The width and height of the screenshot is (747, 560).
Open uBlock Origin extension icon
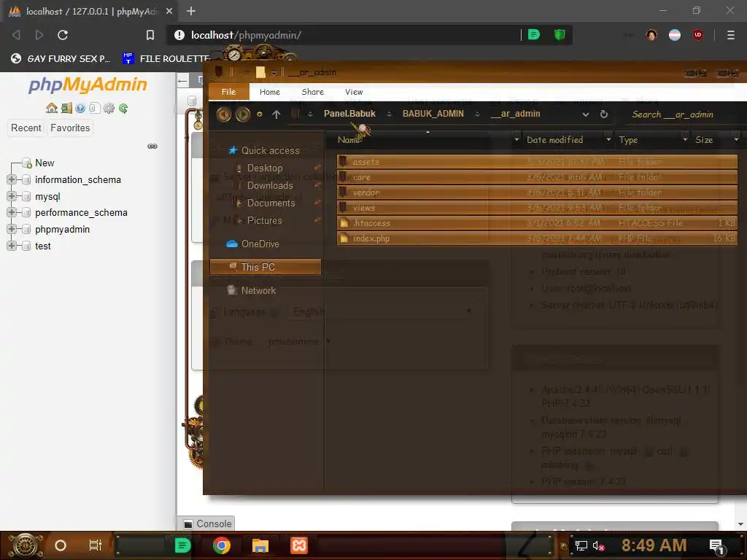[698, 35]
